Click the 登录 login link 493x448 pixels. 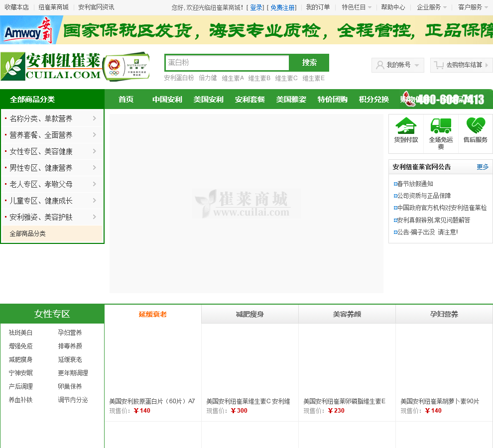[x=256, y=7]
